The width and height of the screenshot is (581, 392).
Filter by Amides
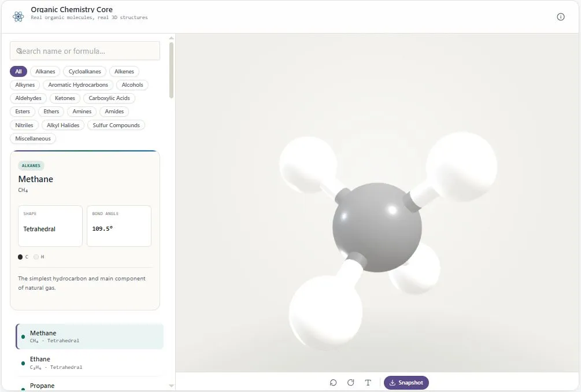point(114,112)
